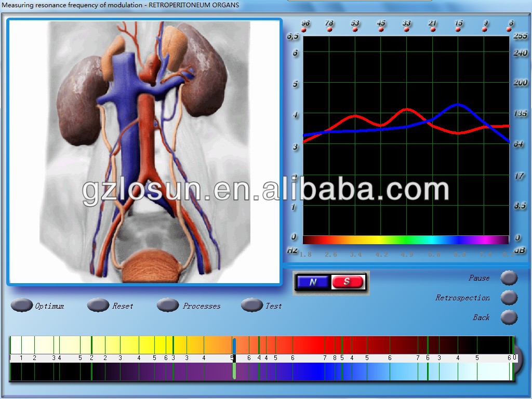Image resolution: width=532 pixels, height=399 pixels.
Task: Click the '4.2' frequency label under the graph
Action: pos(381,255)
